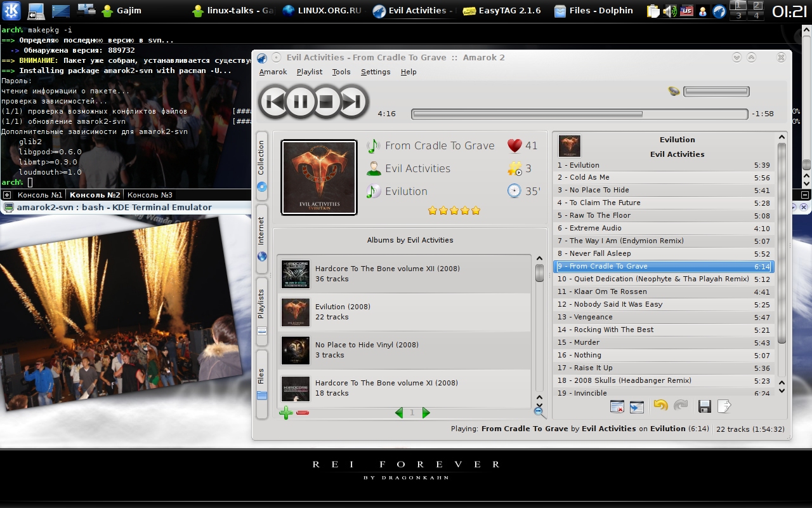Go to the previous track in Amarok
This screenshot has height=508, width=812.
click(x=275, y=102)
